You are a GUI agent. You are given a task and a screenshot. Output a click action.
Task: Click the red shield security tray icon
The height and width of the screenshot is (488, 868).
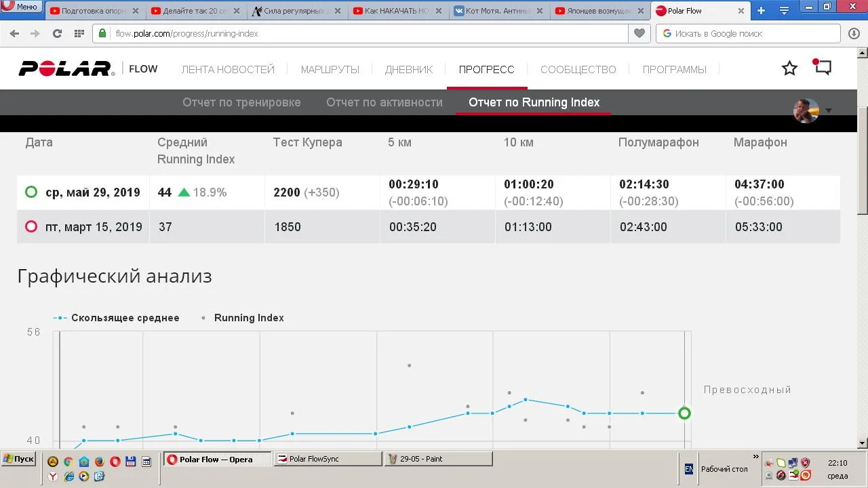(806, 462)
